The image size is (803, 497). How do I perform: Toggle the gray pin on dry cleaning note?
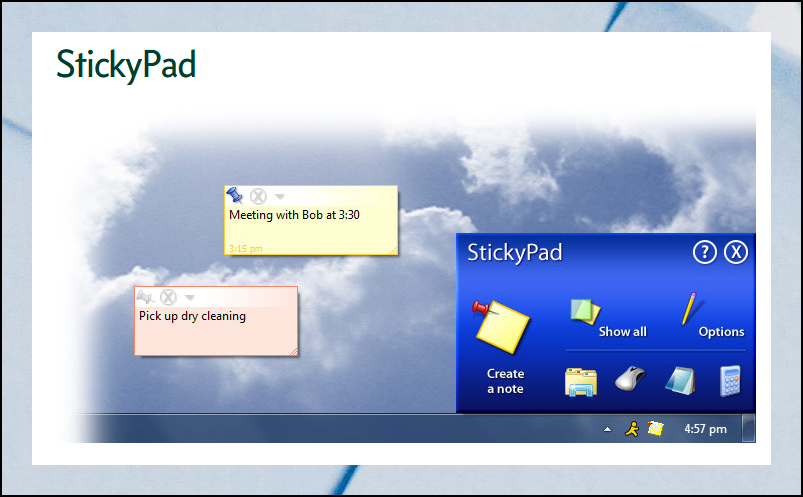tap(145, 297)
